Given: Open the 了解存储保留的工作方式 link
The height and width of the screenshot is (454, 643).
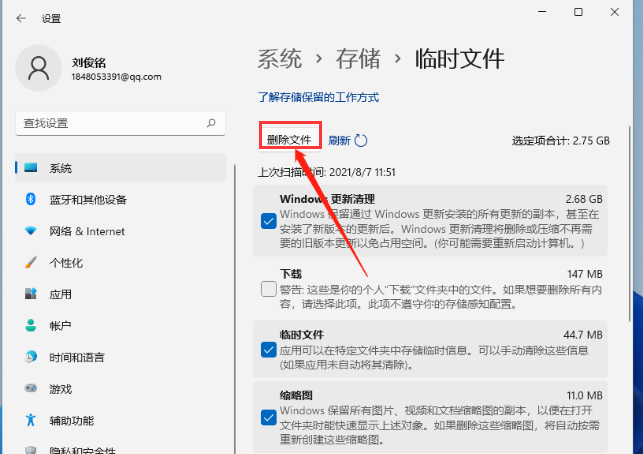Looking at the screenshot, I should 318,98.
